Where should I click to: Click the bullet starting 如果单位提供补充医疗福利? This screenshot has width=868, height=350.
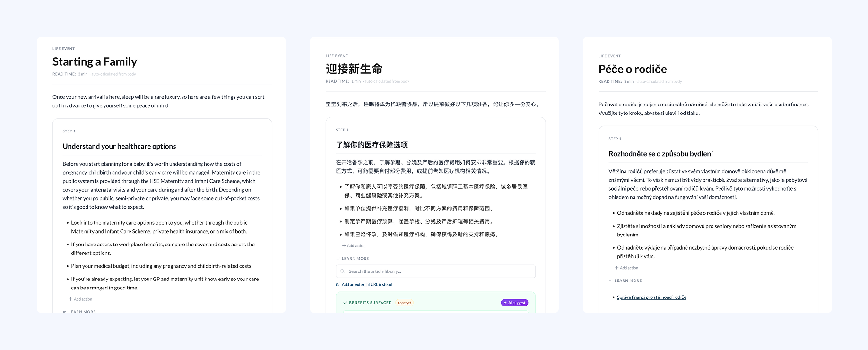tap(420, 209)
